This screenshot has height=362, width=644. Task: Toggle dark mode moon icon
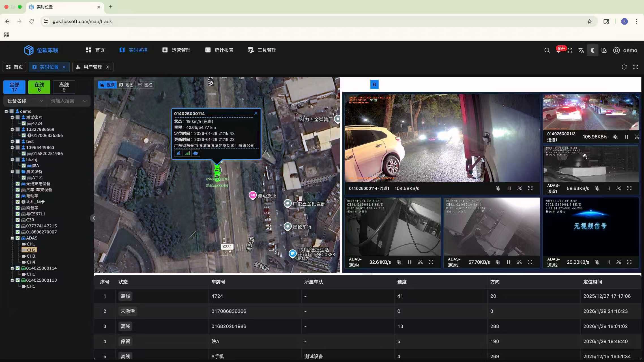[593, 50]
